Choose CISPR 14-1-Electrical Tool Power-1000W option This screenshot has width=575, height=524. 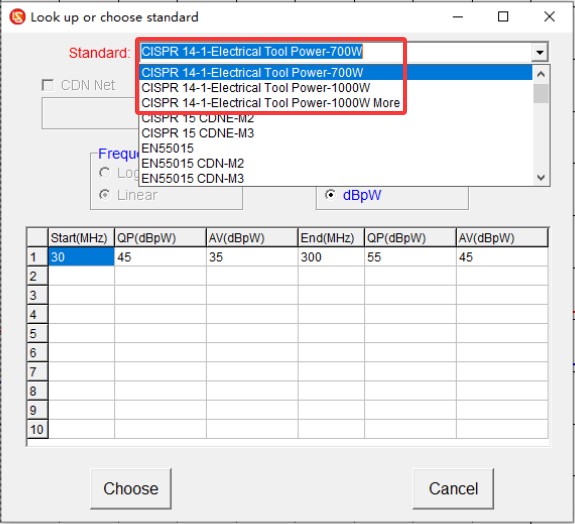point(256,88)
